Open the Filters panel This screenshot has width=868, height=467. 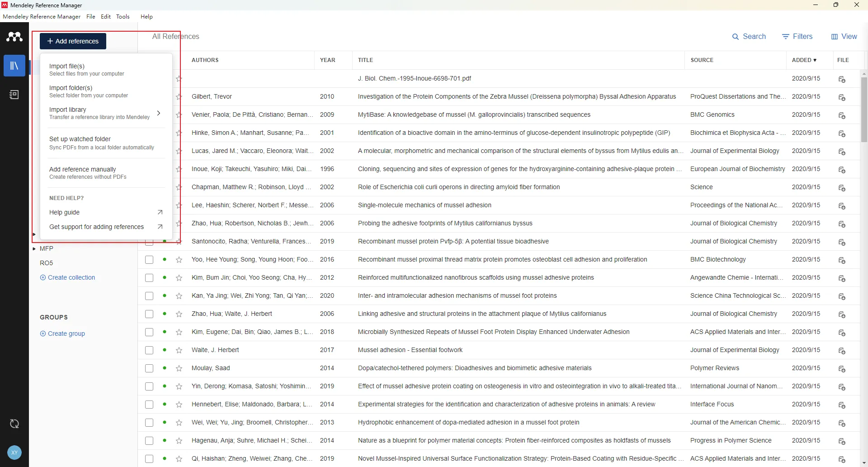click(797, 37)
